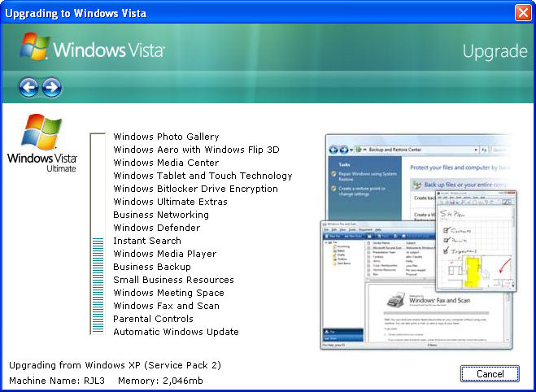The width and height of the screenshot is (536, 392).
Task: Click 'Upgrading from Windows XP (Service Pack 2)' text
Action: [115, 365]
